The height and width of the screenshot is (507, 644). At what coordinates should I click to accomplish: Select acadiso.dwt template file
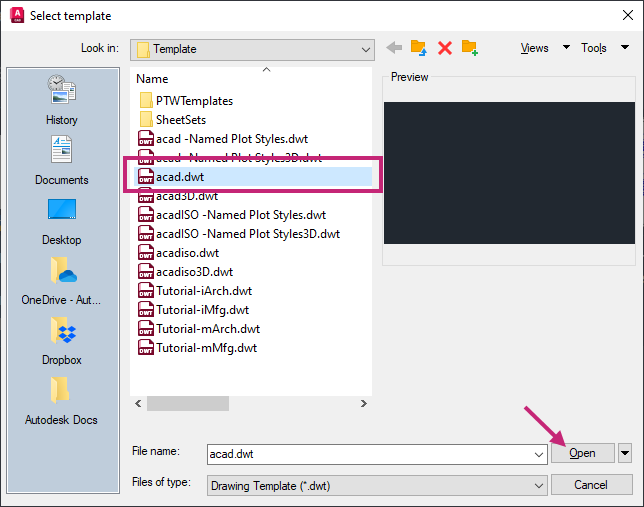179,253
